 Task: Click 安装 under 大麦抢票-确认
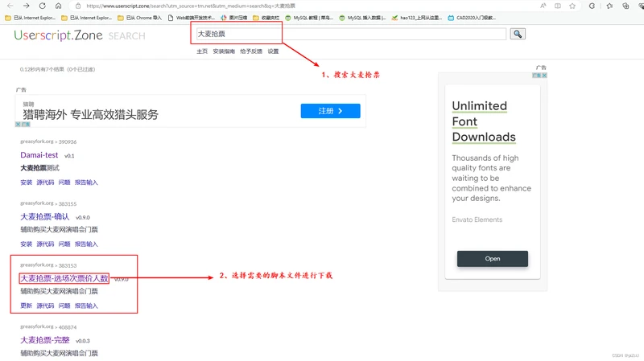click(27, 244)
